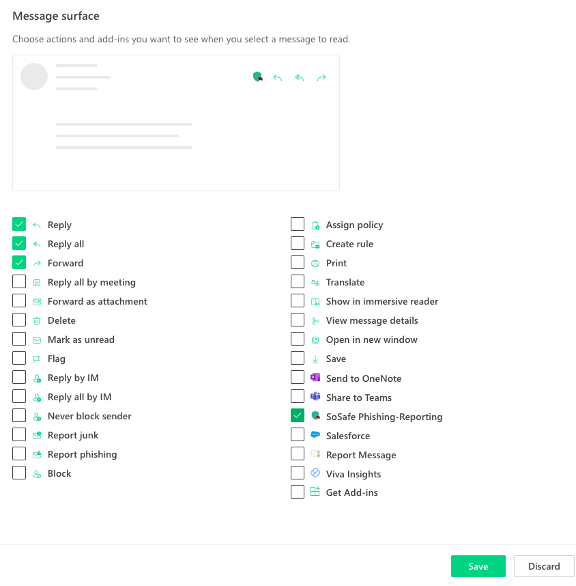Tick the Print checkbox
The image size is (576, 586).
coord(298,262)
